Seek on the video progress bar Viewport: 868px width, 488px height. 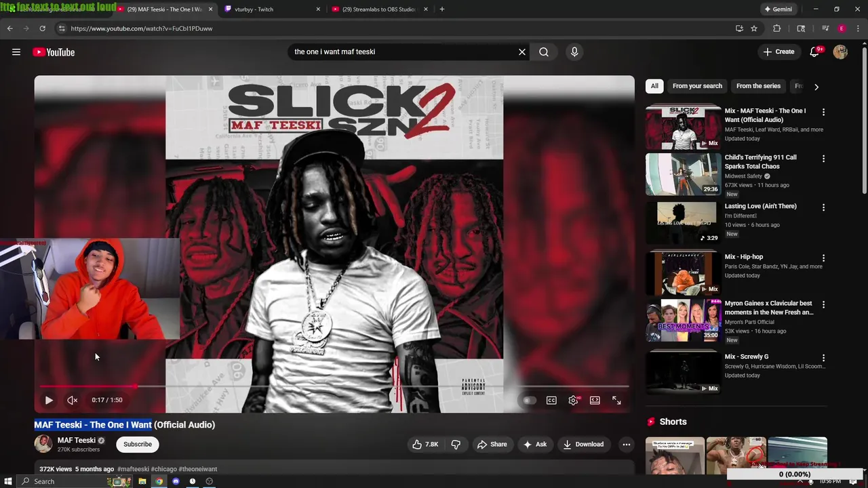click(x=334, y=386)
